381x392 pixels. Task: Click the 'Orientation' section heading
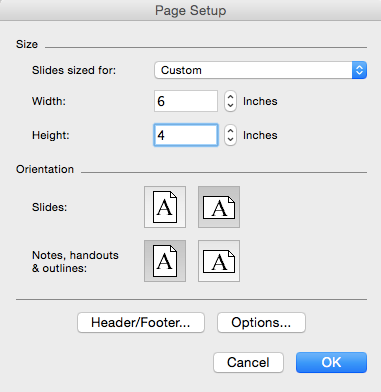(x=45, y=169)
